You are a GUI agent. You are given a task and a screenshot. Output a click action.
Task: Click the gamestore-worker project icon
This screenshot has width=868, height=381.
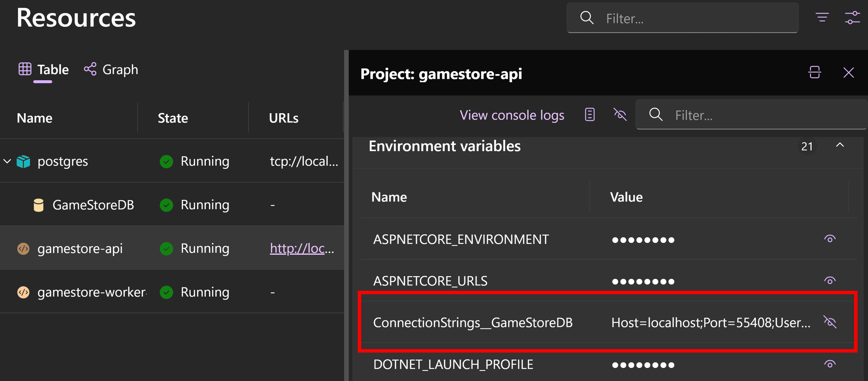tap(24, 292)
